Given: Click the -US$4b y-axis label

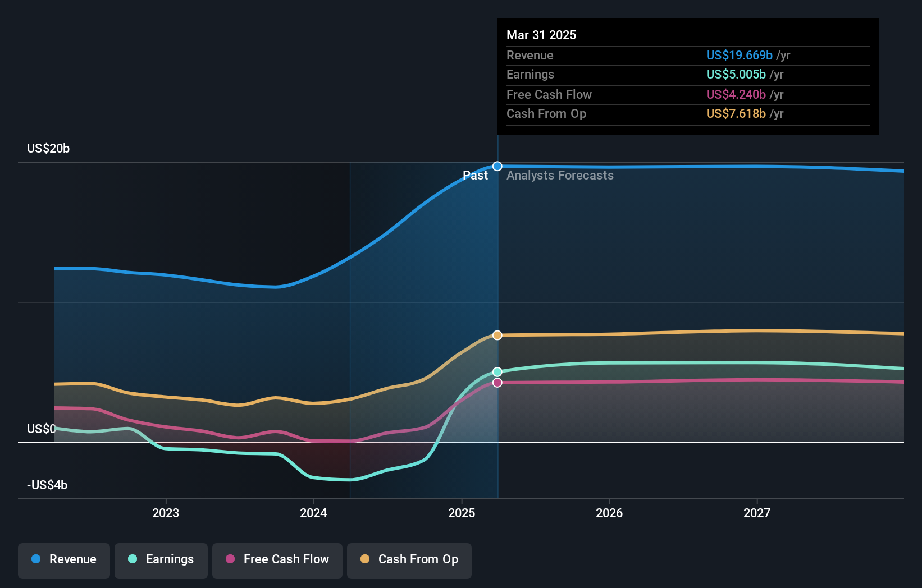Looking at the screenshot, I should [x=47, y=485].
